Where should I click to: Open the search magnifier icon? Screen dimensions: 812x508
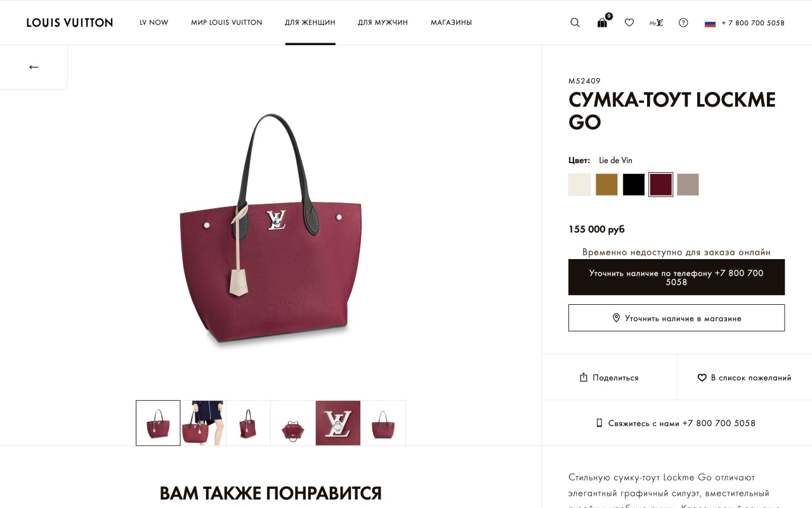(x=575, y=22)
